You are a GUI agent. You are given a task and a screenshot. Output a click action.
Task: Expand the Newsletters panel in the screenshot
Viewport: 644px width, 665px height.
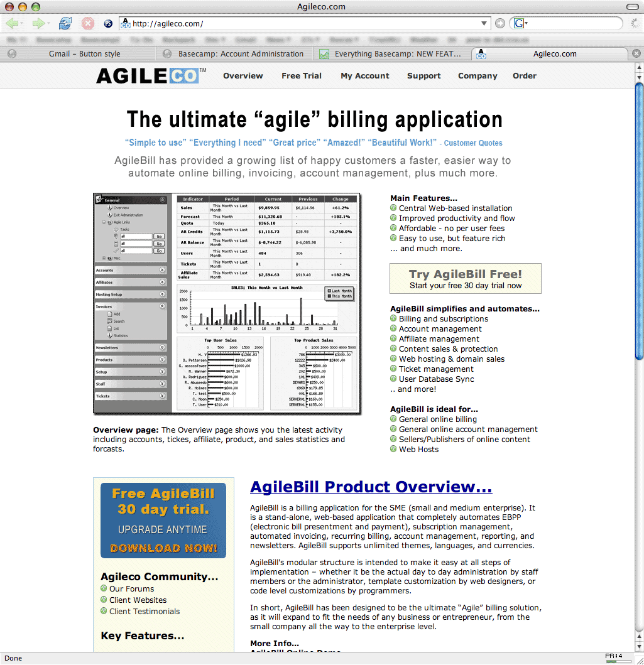click(x=163, y=347)
